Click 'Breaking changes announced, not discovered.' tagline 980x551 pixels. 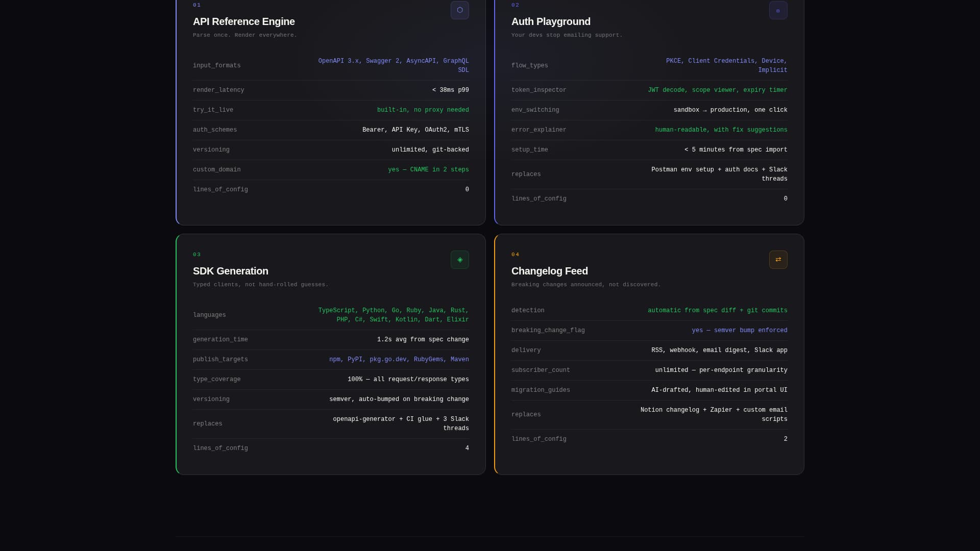tap(586, 285)
